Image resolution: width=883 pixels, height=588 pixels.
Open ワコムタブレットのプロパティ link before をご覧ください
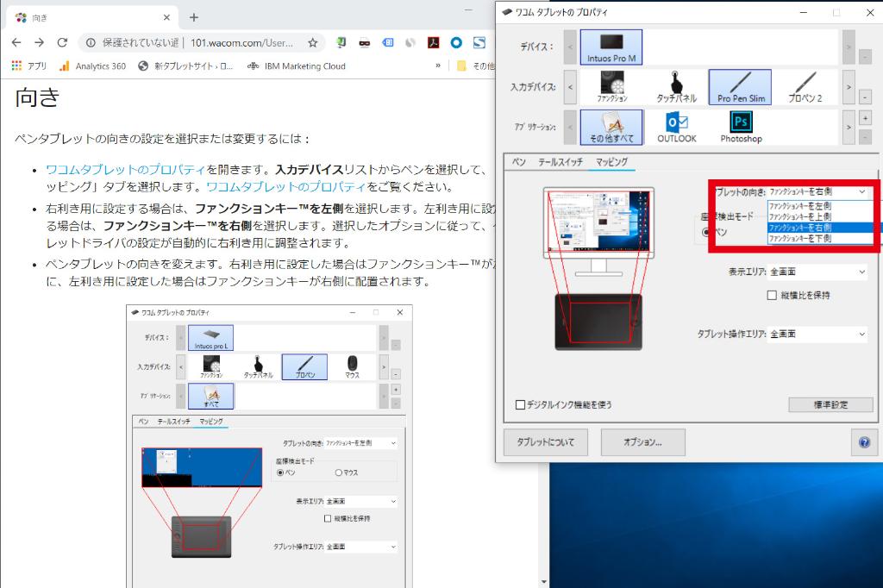286,186
